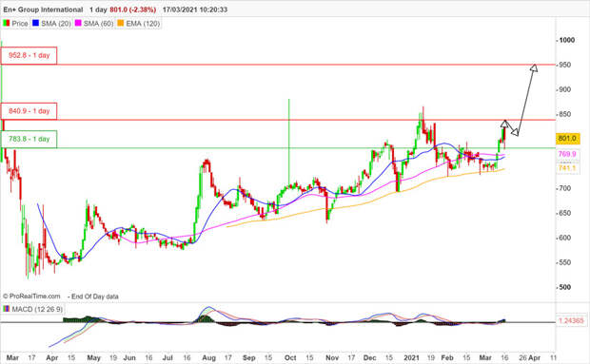The image size is (590, 364).
Task: Click the Jun month label on time axis
Action: [x=129, y=358]
